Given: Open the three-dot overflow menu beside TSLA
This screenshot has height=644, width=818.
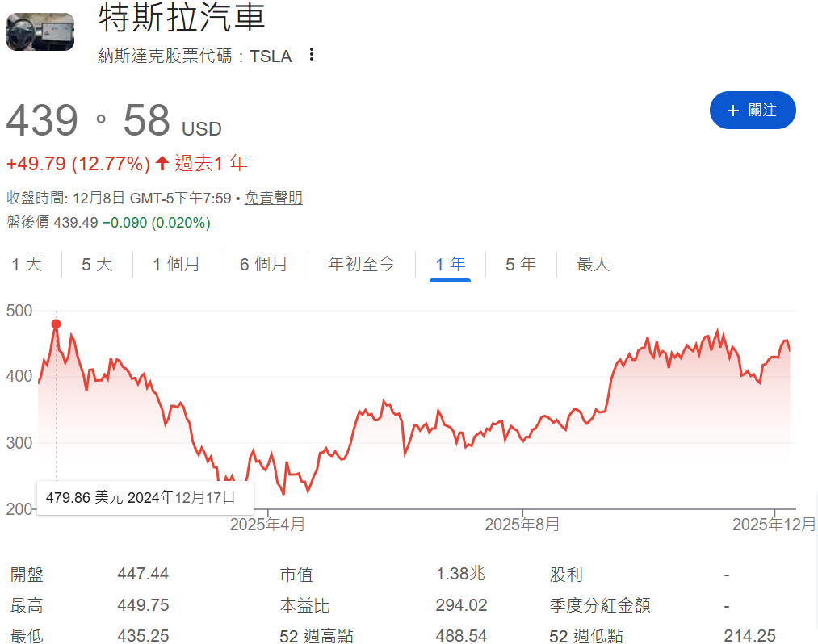Looking at the screenshot, I should tap(312, 55).
